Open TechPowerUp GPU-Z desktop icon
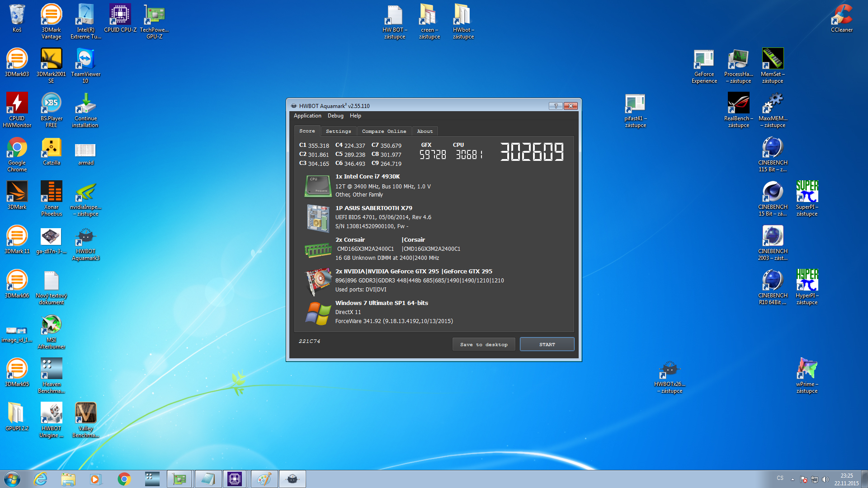The image size is (868, 488). pos(154,22)
